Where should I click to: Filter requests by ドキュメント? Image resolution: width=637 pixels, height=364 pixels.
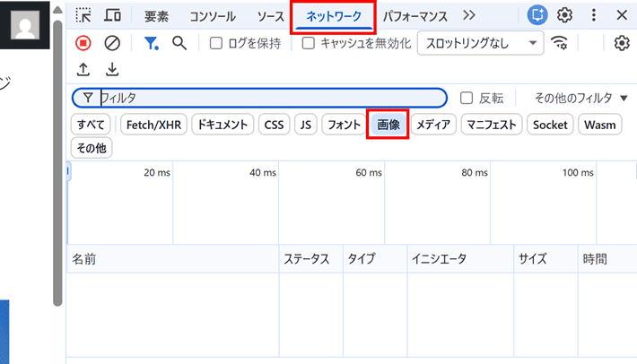coord(223,125)
